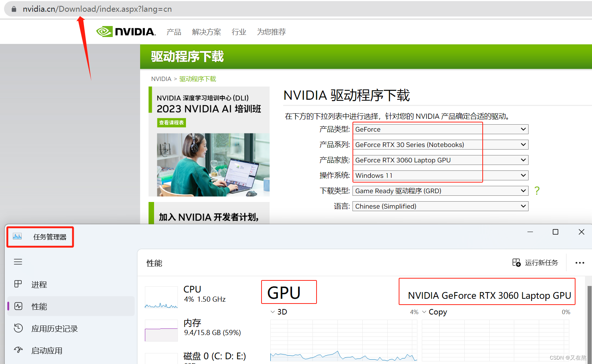Click the question mark next to 下载类型

(537, 191)
